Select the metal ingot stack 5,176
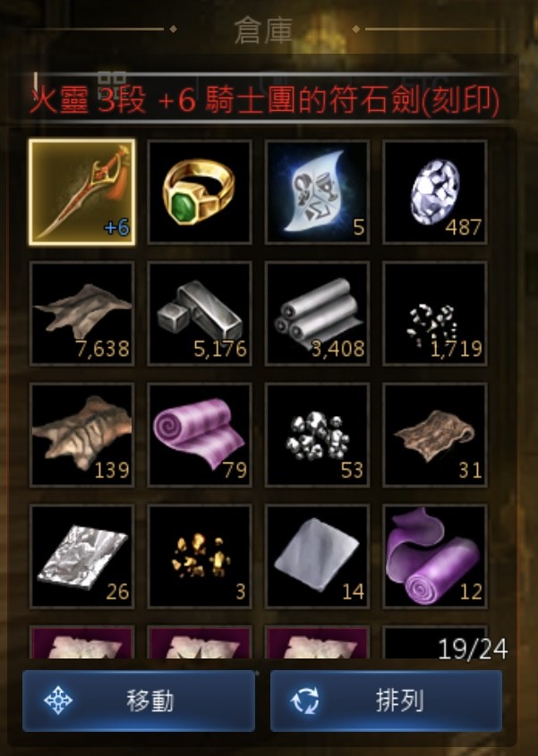The height and width of the screenshot is (756, 538). pos(200,313)
